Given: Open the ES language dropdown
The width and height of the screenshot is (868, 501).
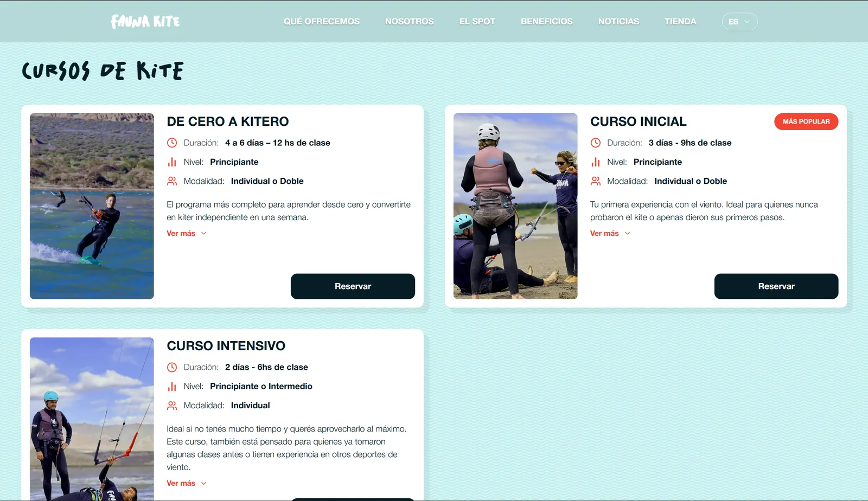Looking at the screenshot, I should [739, 21].
